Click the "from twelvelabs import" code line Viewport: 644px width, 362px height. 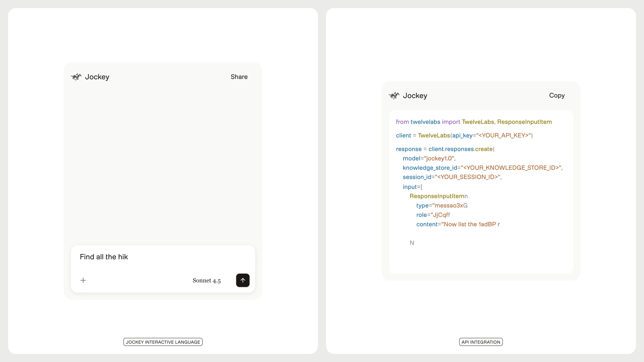click(474, 122)
